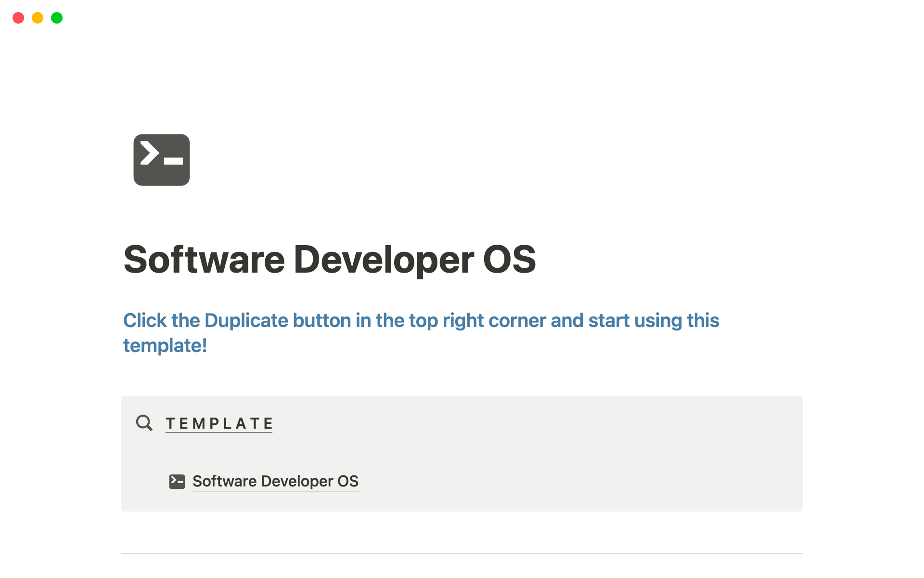Open the underlined TEMPLATE link

(x=219, y=423)
